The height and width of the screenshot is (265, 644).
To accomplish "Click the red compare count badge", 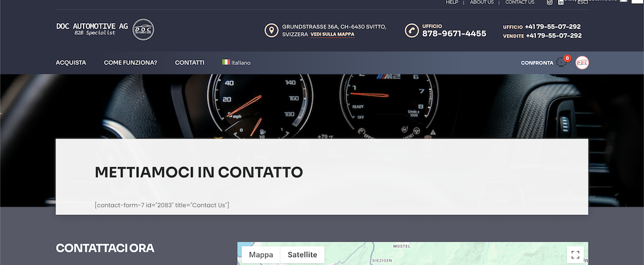I will tap(567, 58).
